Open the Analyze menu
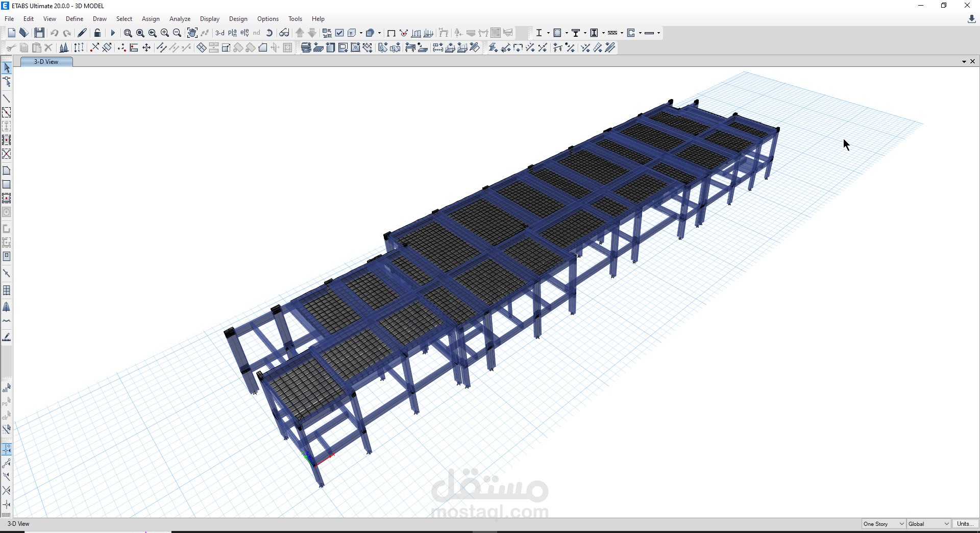 180,19
